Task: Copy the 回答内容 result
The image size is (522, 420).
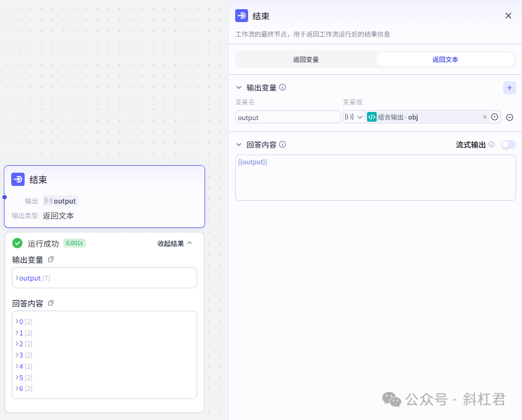Action: (51, 303)
